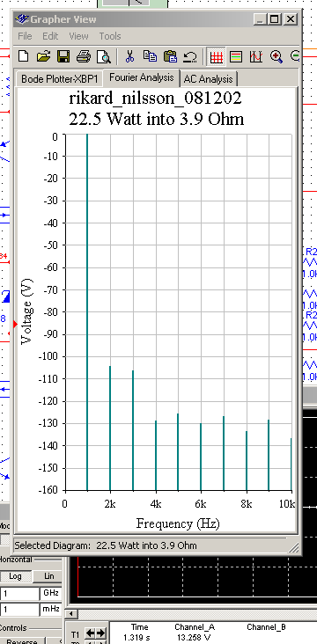The width and height of the screenshot is (317, 644).
Task: Open the mHz unit dropdown
Action: point(51,610)
